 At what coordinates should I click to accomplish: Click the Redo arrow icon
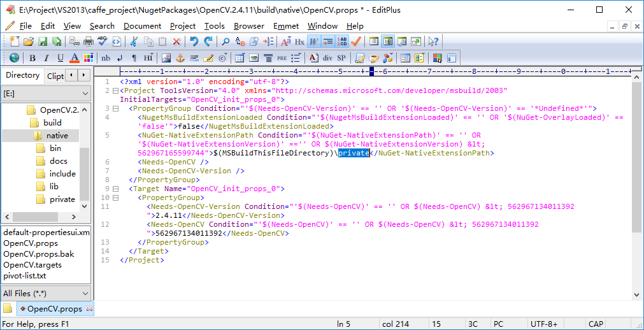[x=208, y=41]
